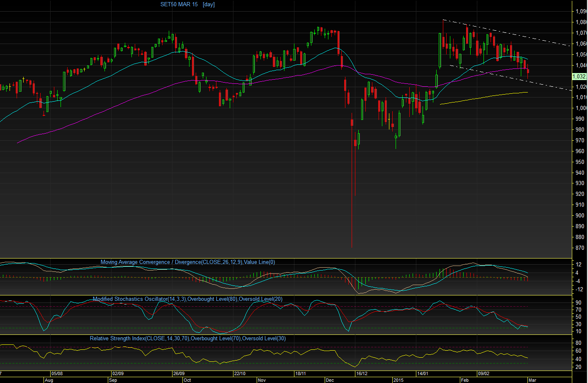
Task: Click the 900 price axis label
Action: 580,216
